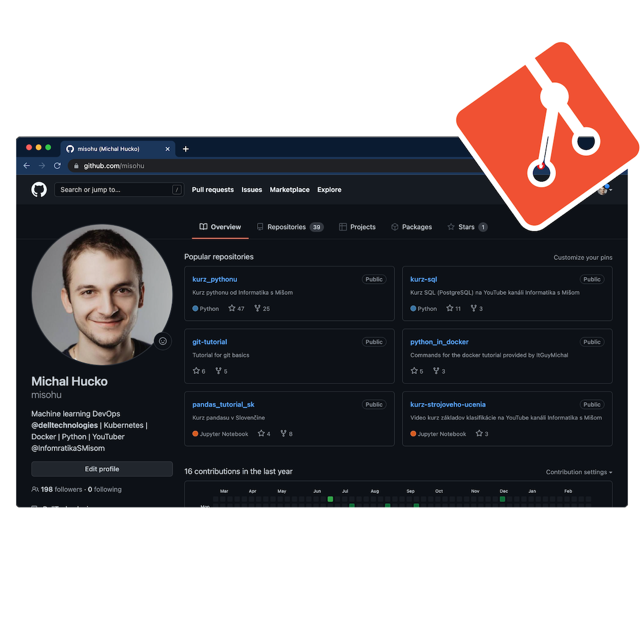The image size is (644, 644).
Task: Click the Public badge on kurz_pythonu
Action: click(374, 279)
